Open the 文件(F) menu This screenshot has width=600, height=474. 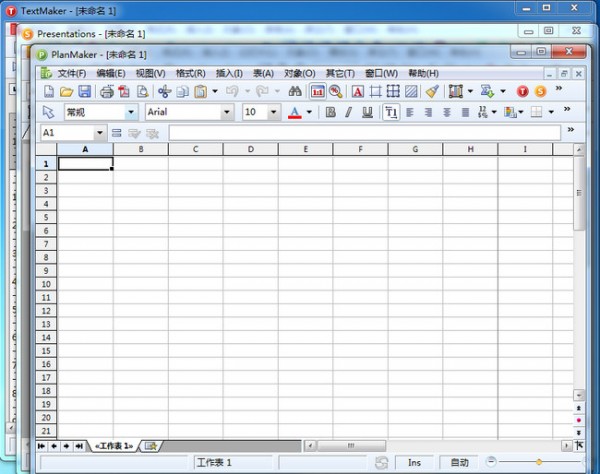(72, 73)
